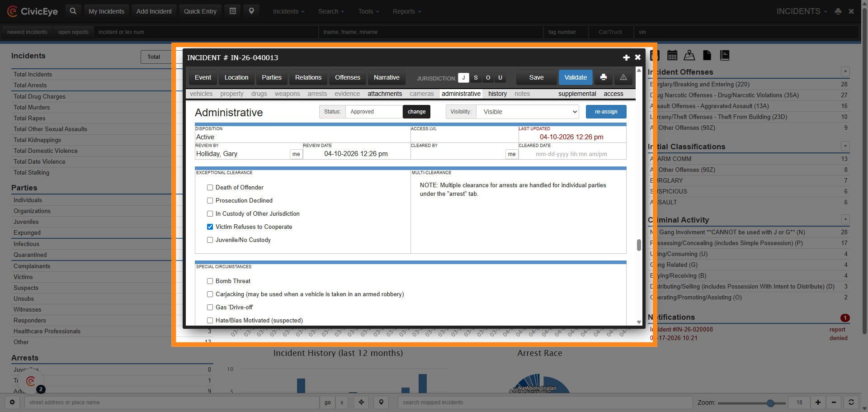Close the incident IN-26-040013 dialog
This screenshot has width=868, height=412.
pos(637,57)
